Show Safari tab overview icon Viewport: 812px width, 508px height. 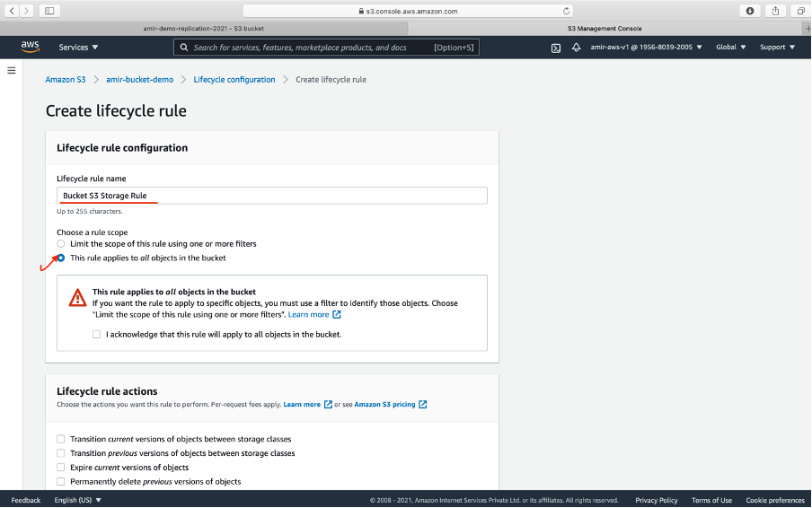click(800, 11)
